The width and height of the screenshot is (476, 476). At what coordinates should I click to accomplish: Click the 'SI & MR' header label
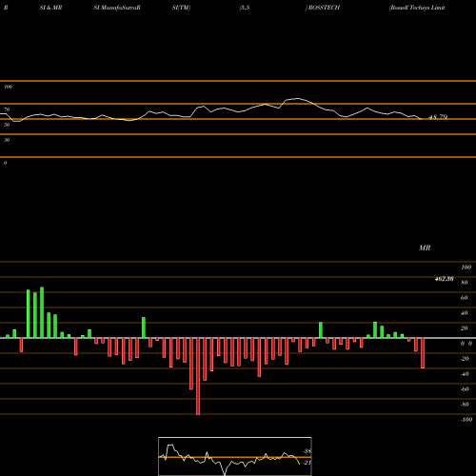(x=50, y=8)
